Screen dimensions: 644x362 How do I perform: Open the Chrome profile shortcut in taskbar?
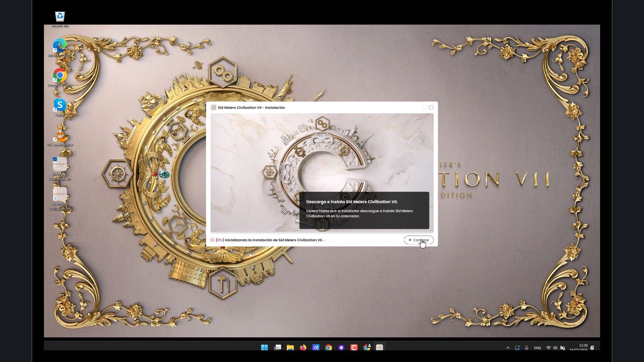pos(367,348)
